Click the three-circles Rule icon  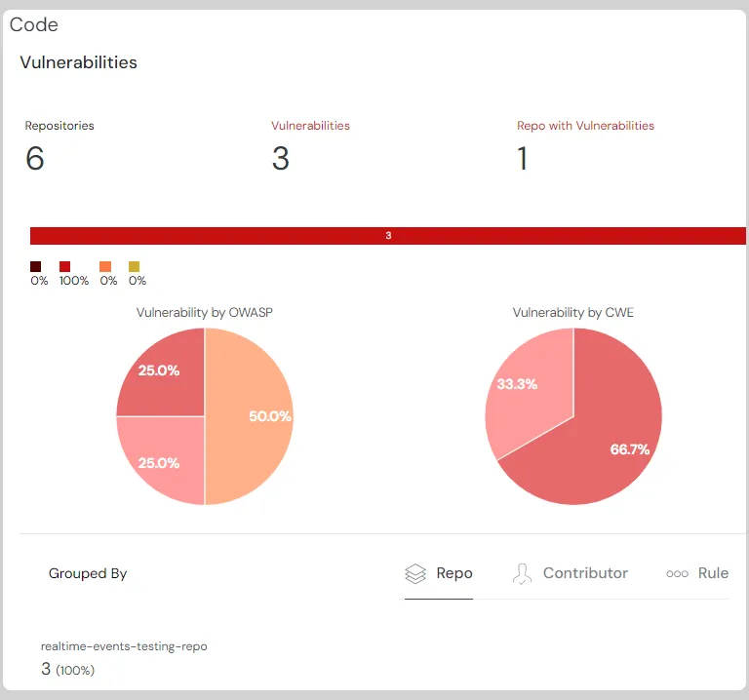click(677, 573)
